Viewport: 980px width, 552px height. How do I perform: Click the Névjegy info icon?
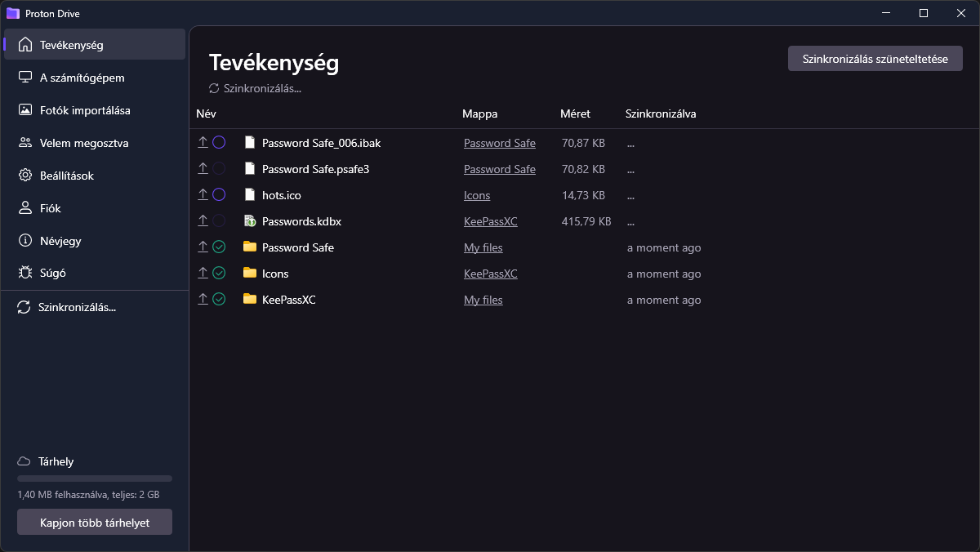[25, 241]
